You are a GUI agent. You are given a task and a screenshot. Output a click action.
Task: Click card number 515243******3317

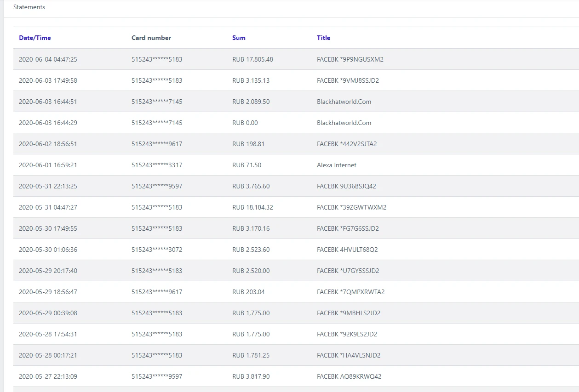click(x=157, y=165)
